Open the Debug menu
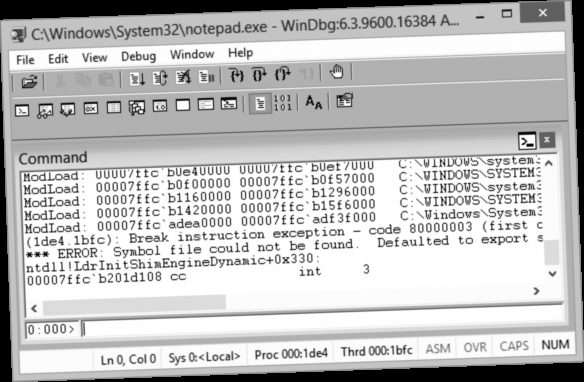 (139, 56)
